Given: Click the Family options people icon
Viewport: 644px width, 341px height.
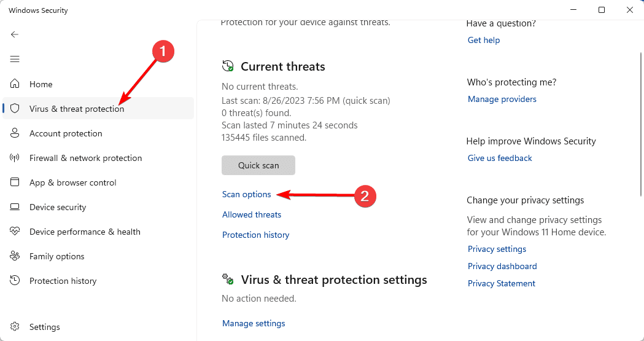Looking at the screenshot, I should click(x=15, y=256).
